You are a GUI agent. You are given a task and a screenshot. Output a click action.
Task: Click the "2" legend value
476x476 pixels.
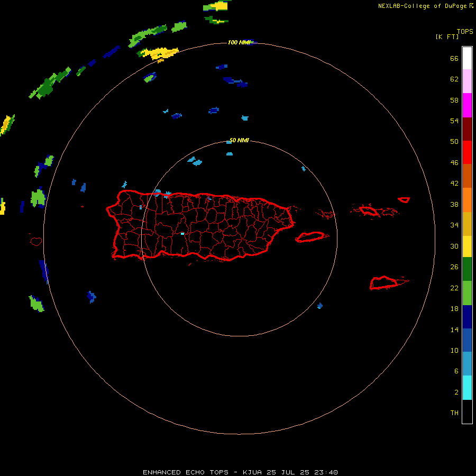coord(456,392)
